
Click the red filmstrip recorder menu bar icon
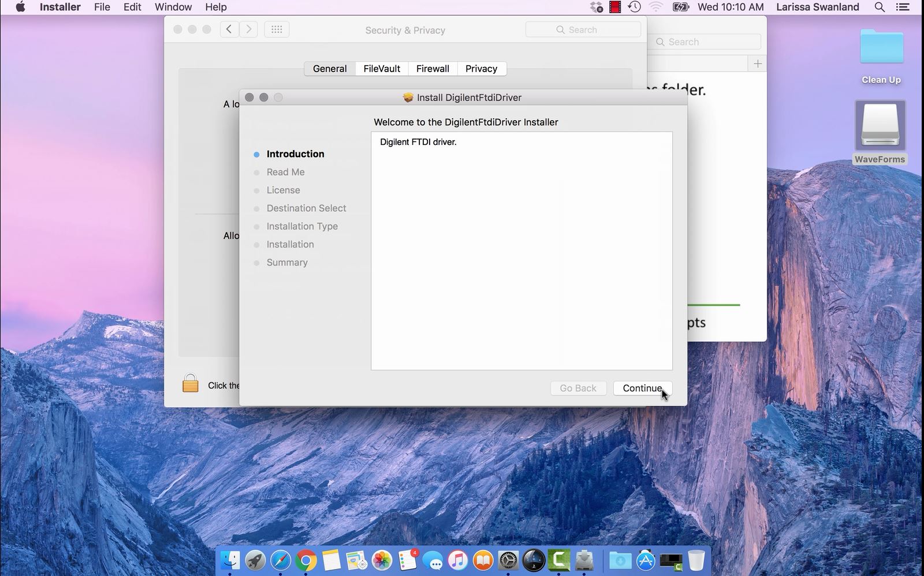615,7
